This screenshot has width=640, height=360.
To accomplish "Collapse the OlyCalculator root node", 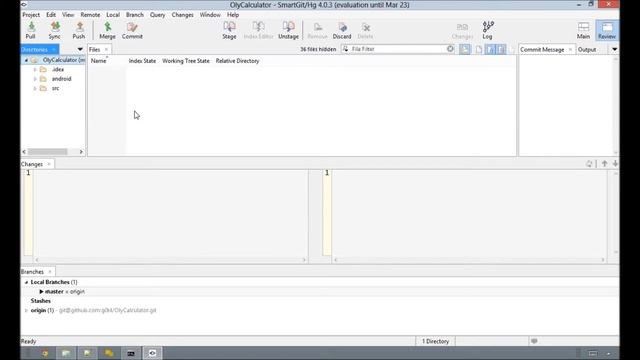I will pyautogui.click(x=26, y=60).
